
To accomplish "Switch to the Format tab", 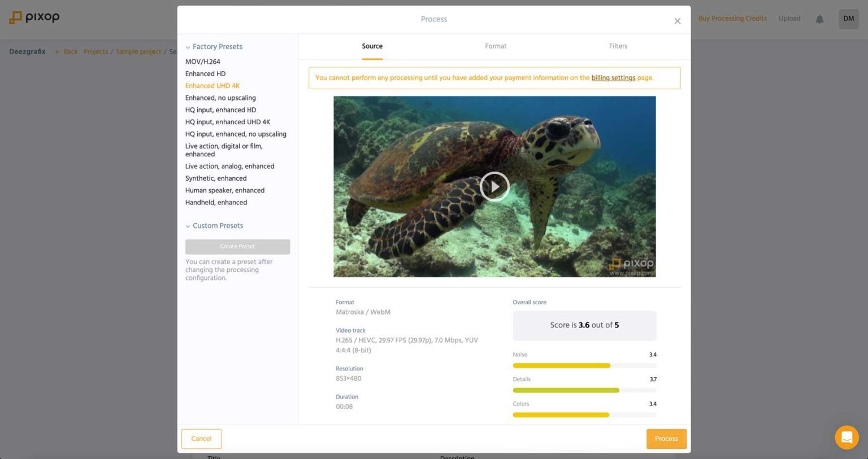I will 496,46.
